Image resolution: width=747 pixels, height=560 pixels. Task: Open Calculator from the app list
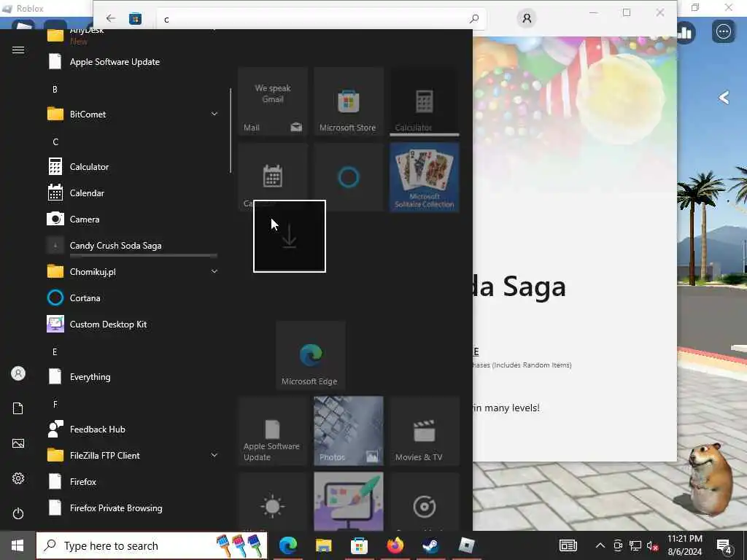click(133, 167)
